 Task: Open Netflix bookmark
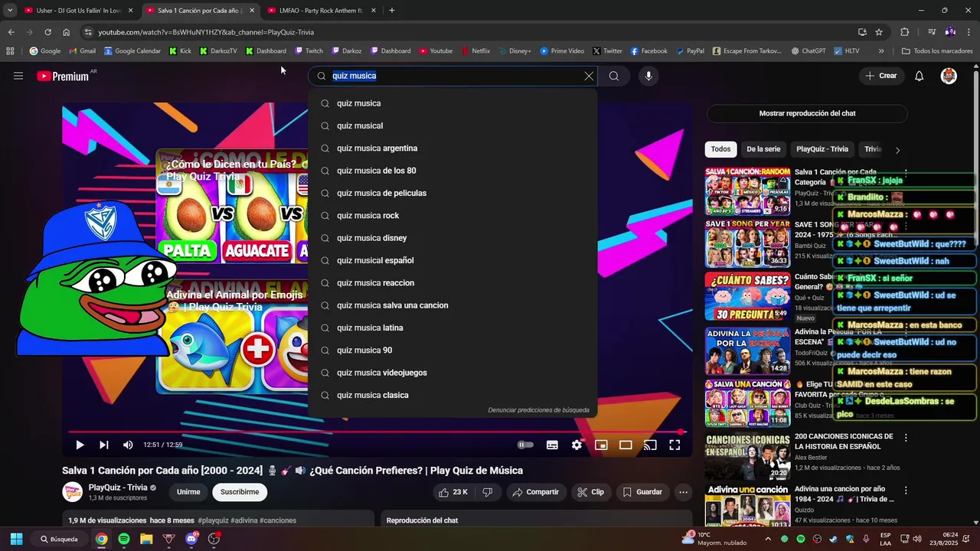(x=475, y=51)
